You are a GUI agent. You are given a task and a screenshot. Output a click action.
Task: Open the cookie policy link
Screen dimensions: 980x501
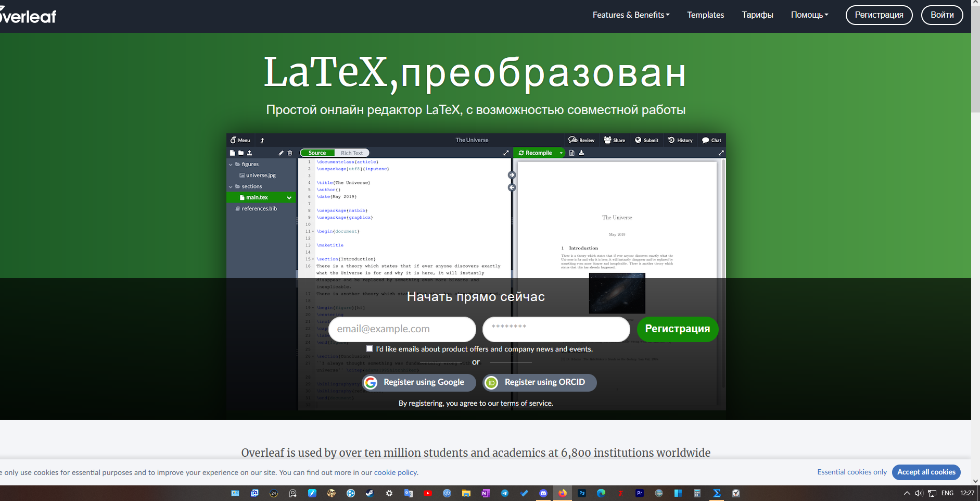coord(396,473)
